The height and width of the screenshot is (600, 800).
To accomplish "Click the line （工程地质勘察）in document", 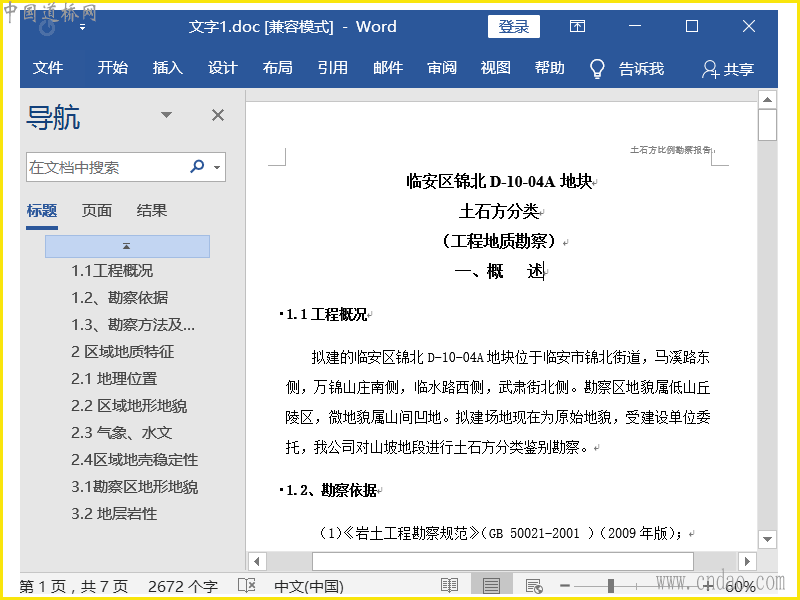I will click(x=499, y=241).
